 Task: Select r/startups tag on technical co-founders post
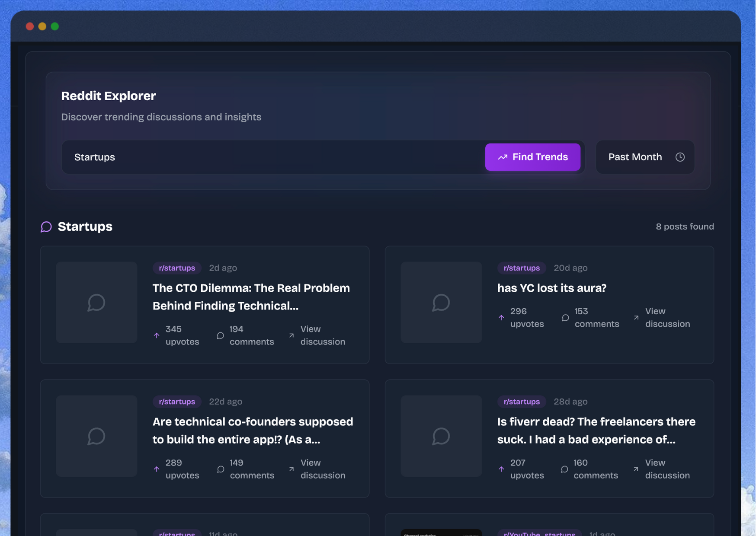177,402
